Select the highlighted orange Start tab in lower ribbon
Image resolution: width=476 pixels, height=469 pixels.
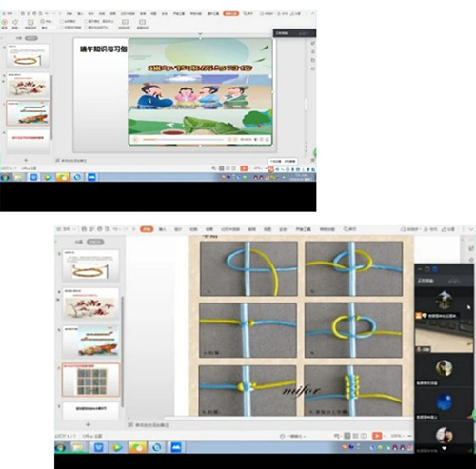click(147, 229)
